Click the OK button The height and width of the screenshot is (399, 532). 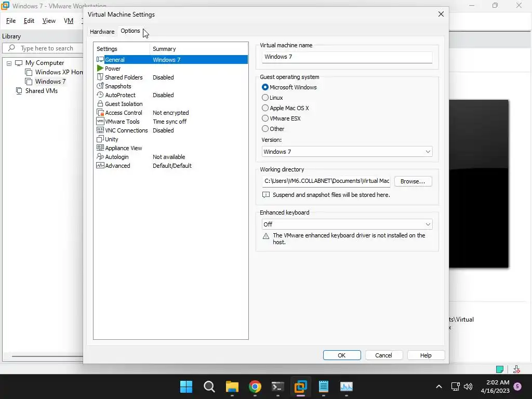[342, 355]
